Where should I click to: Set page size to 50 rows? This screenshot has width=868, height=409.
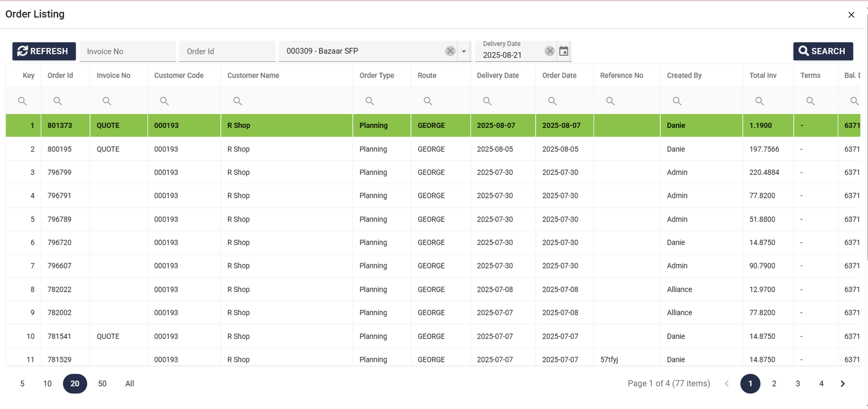[x=102, y=383]
